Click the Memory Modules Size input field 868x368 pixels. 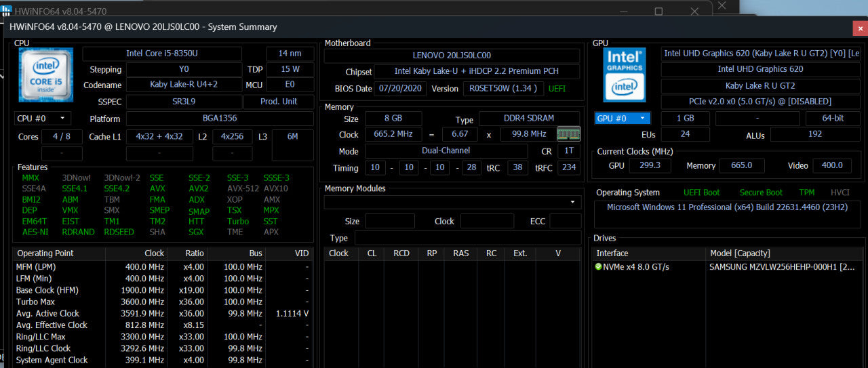390,221
